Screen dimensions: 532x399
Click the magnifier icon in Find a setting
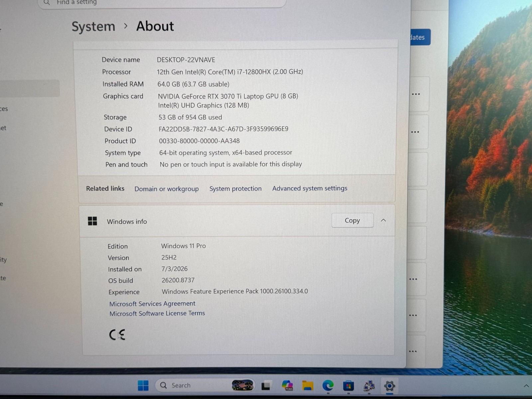tap(47, 2)
